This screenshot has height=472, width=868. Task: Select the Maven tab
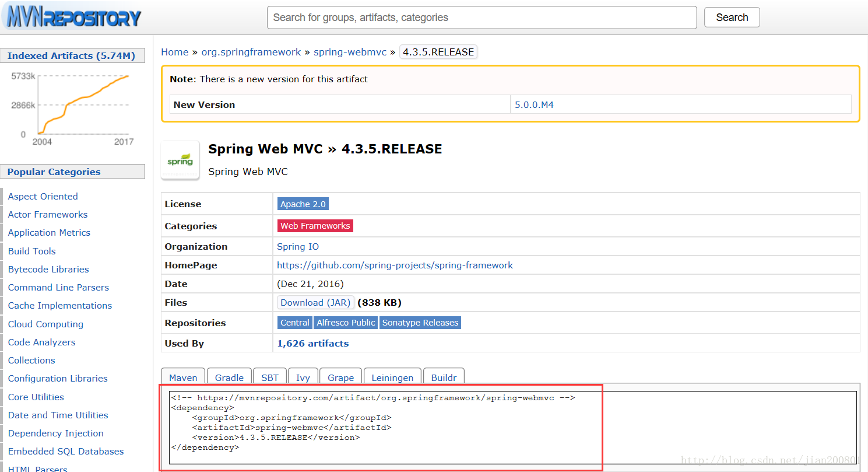(x=183, y=377)
